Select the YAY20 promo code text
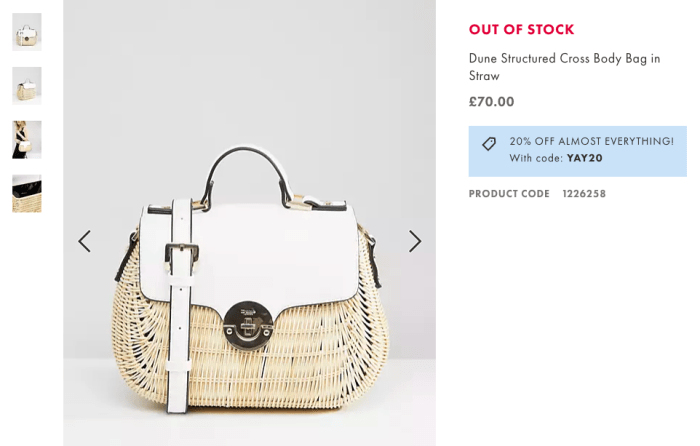This screenshot has width=700, height=446. pyautogui.click(x=584, y=158)
